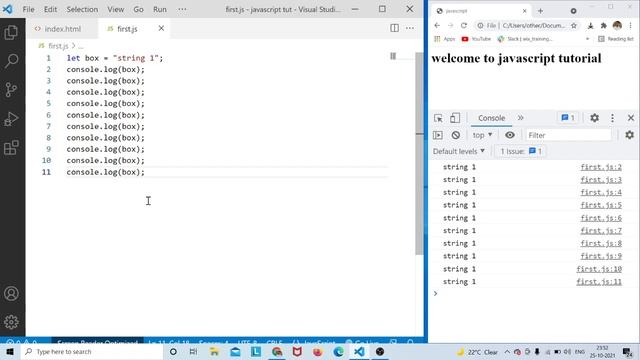This screenshot has height=360, width=640.
Task: Open source link first.js:2
Action: (601, 167)
